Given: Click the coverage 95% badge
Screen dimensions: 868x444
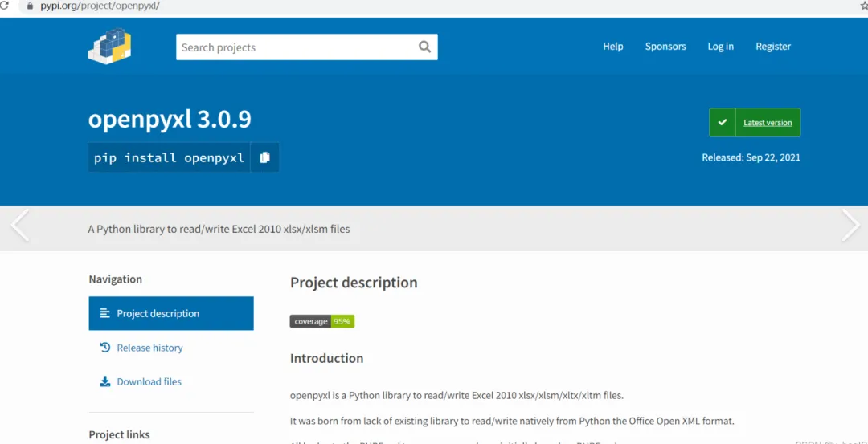Looking at the screenshot, I should tap(322, 321).
